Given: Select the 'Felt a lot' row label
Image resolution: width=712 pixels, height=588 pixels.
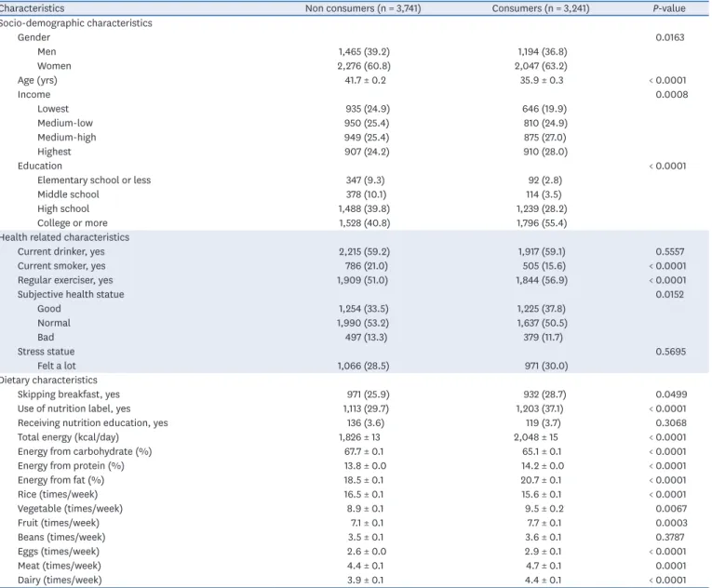Looking at the screenshot, I should (x=56, y=366).
